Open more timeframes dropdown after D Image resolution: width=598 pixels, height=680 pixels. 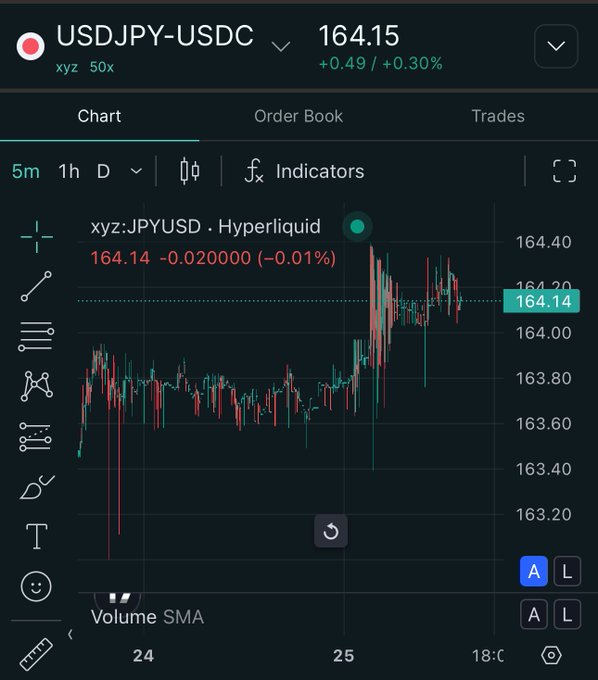click(136, 171)
